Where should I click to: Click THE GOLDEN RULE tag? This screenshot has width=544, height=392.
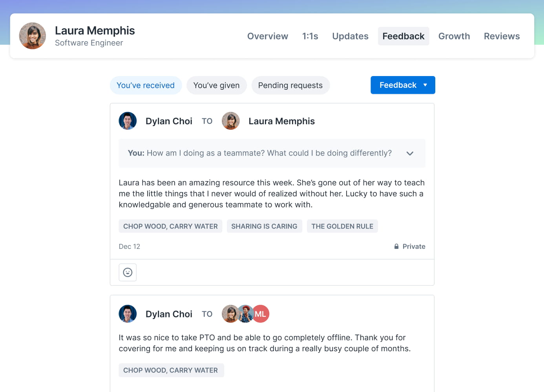(x=342, y=226)
